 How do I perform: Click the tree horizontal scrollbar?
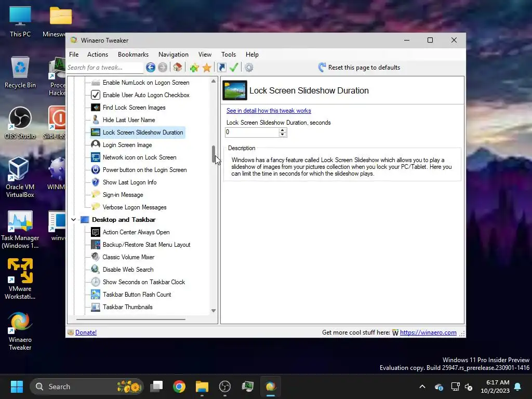tap(130, 320)
